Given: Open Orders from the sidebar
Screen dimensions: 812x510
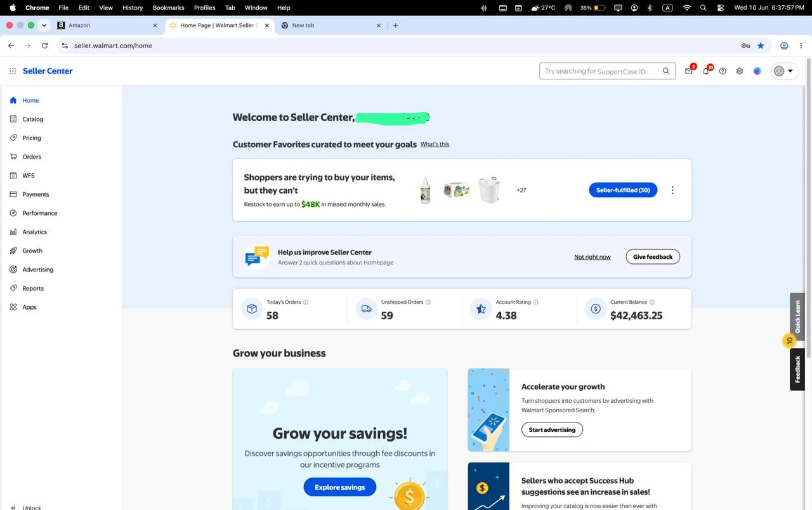Looking at the screenshot, I should (31, 157).
